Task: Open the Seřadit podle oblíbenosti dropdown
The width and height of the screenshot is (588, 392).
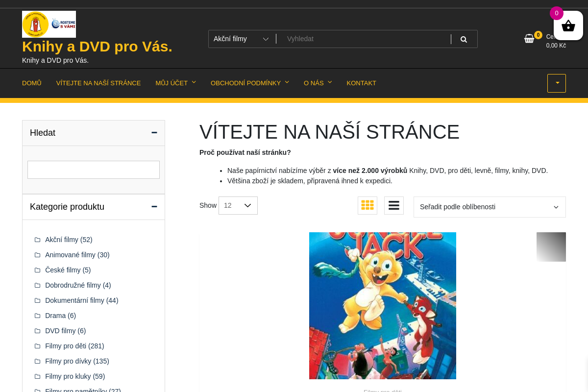Action: pyautogui.click(x=489, y=207)
